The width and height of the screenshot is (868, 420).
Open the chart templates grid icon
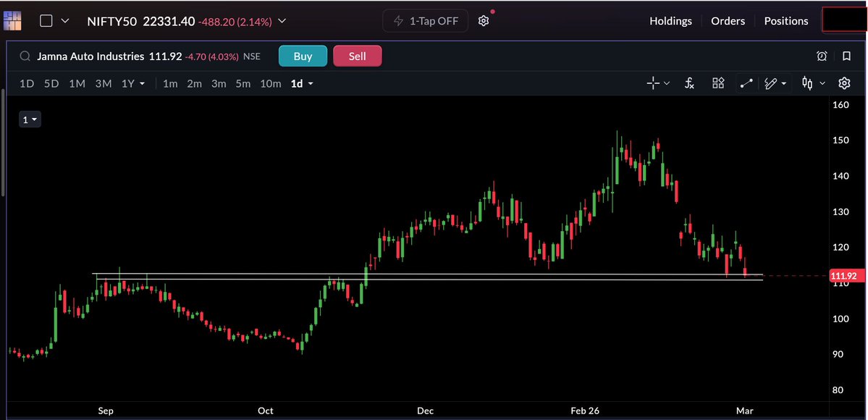tap(719, 84)
